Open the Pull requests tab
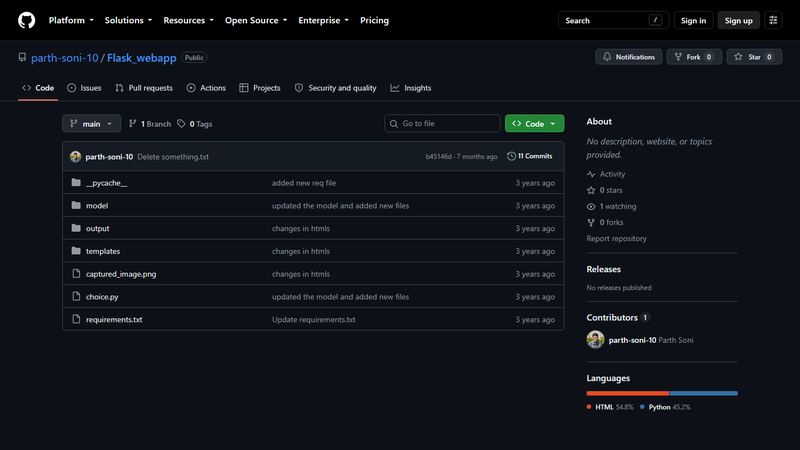This screenshot has height=450, width=800. pos(144,88)
